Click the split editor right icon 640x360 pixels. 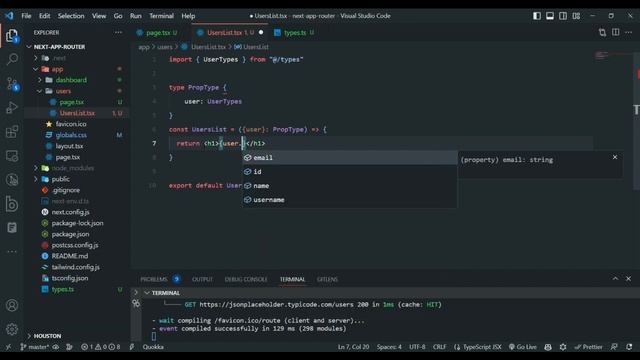tap(616, 32)
